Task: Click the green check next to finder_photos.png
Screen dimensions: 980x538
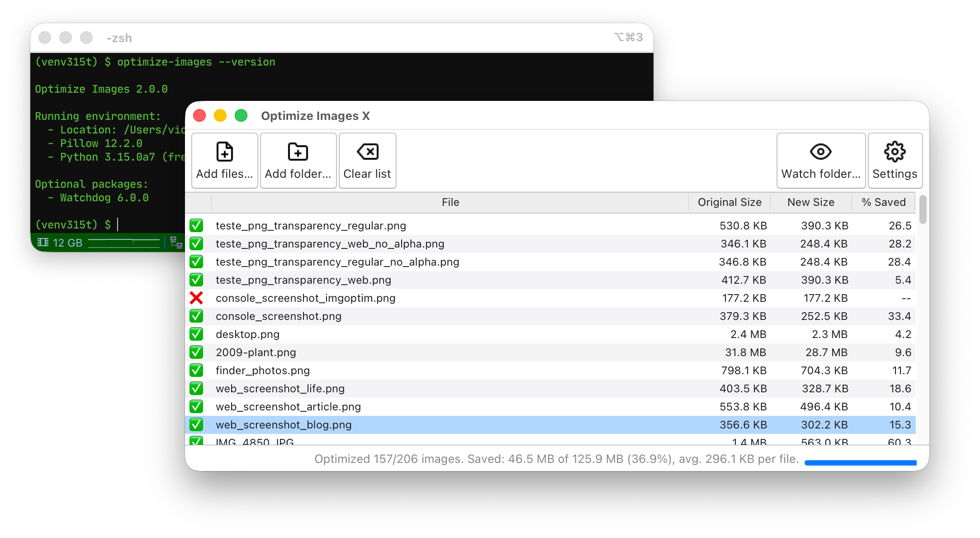Action: tap(196, 370)
